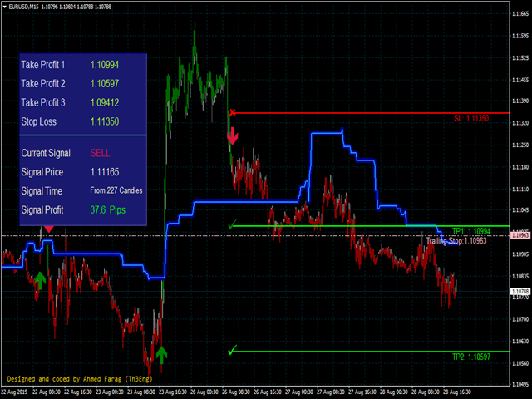This screenshot has width=532, height=399.
Task: Click the trailing stop price tag 1.10963
Action: [x=520, y=235]
